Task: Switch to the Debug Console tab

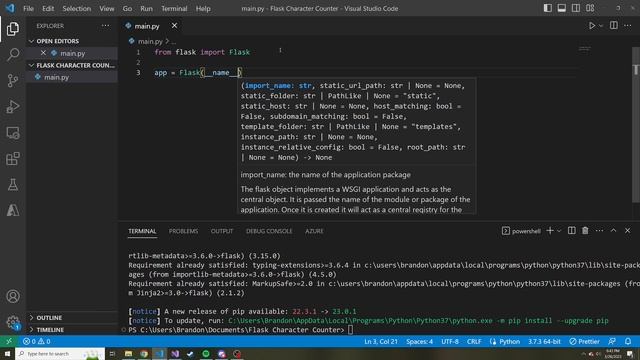Action: [269, 231]
